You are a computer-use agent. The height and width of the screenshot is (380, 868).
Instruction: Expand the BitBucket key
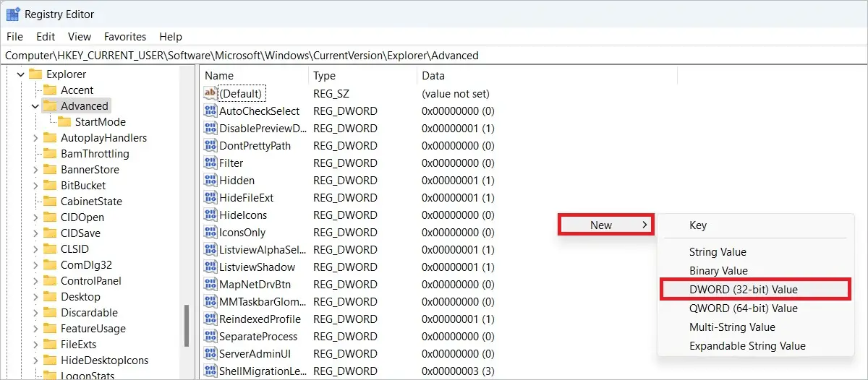point(35,185)
